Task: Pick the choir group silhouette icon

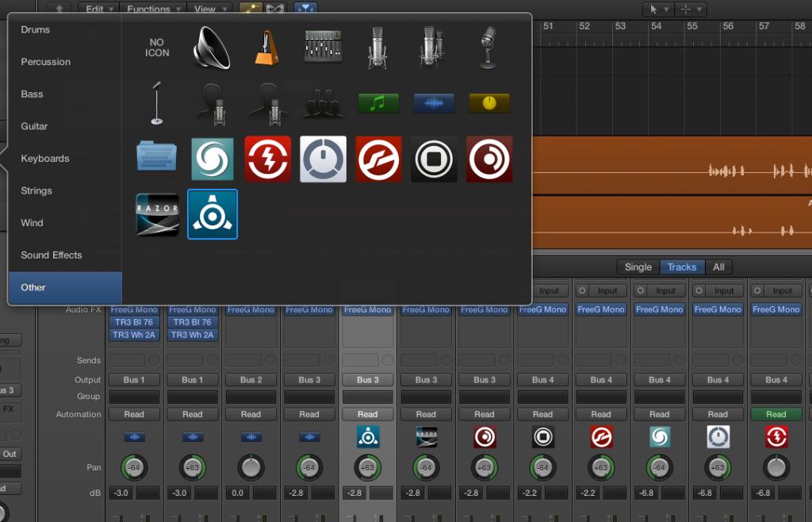Action: point(323,103)
